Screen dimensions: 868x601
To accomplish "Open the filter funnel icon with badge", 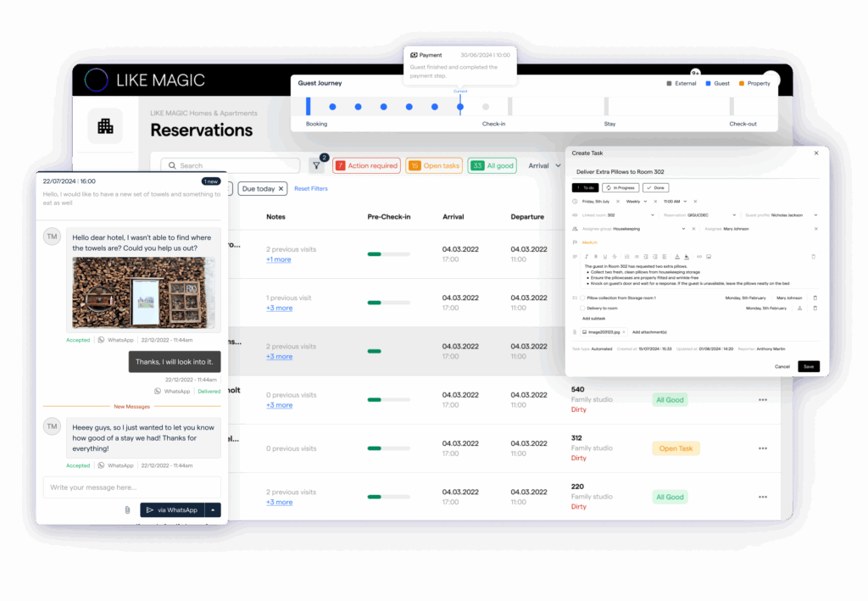I will coord(317,165).
